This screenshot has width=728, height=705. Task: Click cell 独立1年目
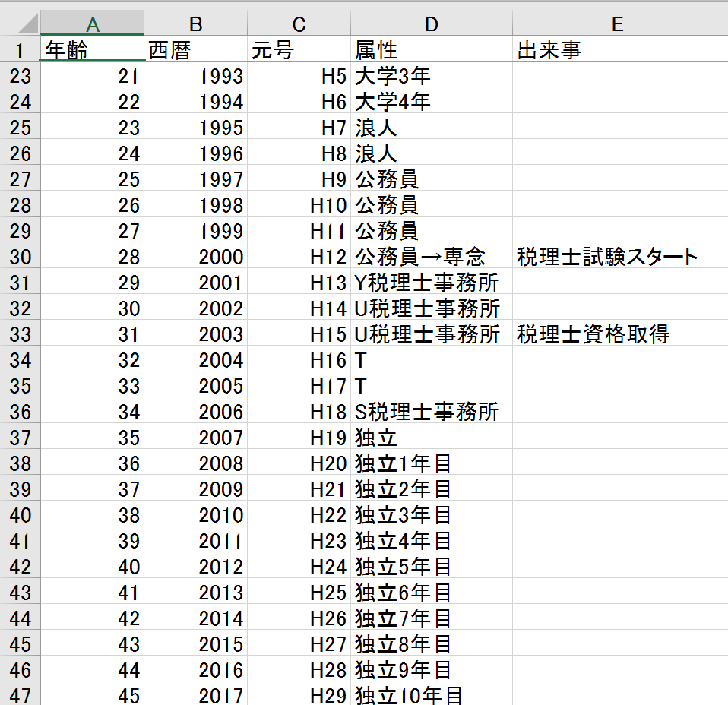(x=432, y=463)
